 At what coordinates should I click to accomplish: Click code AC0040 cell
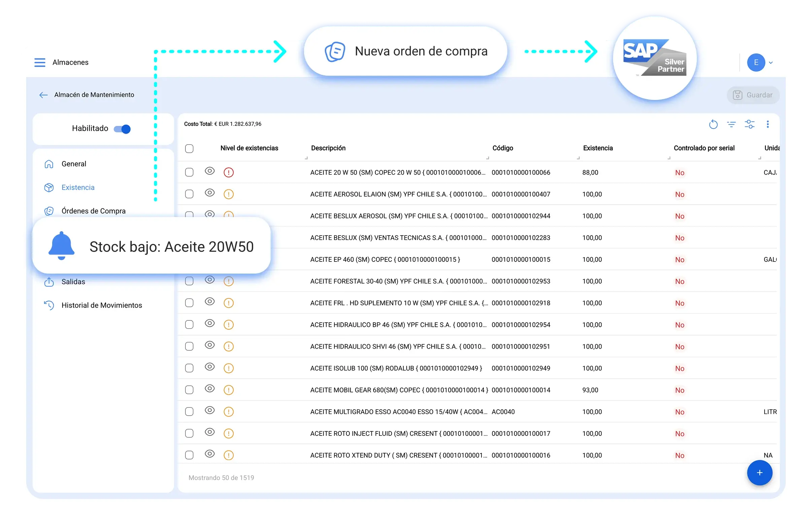tap(503, 412)
